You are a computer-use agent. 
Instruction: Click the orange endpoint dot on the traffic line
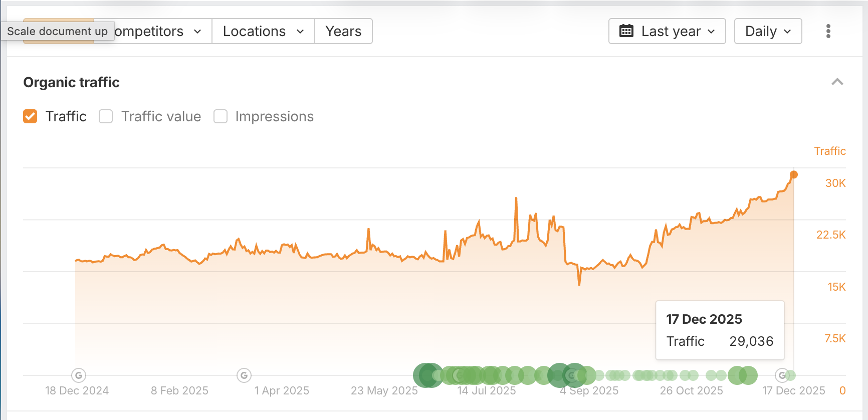(x=794, y=174)
